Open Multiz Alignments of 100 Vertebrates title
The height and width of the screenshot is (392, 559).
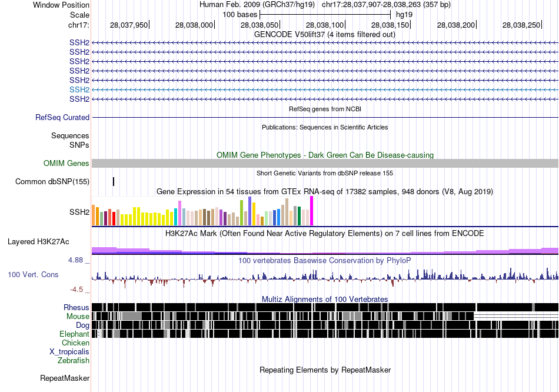(x=325, y=299)
